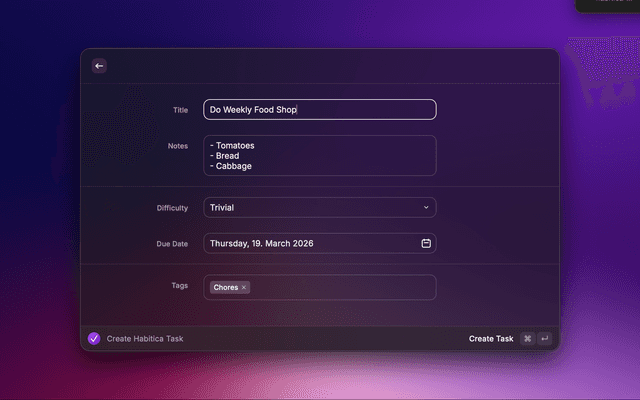640x400 pixels.
Task: Click the purple Habitica checkmark icon
Action: click(x=94, y=339)
